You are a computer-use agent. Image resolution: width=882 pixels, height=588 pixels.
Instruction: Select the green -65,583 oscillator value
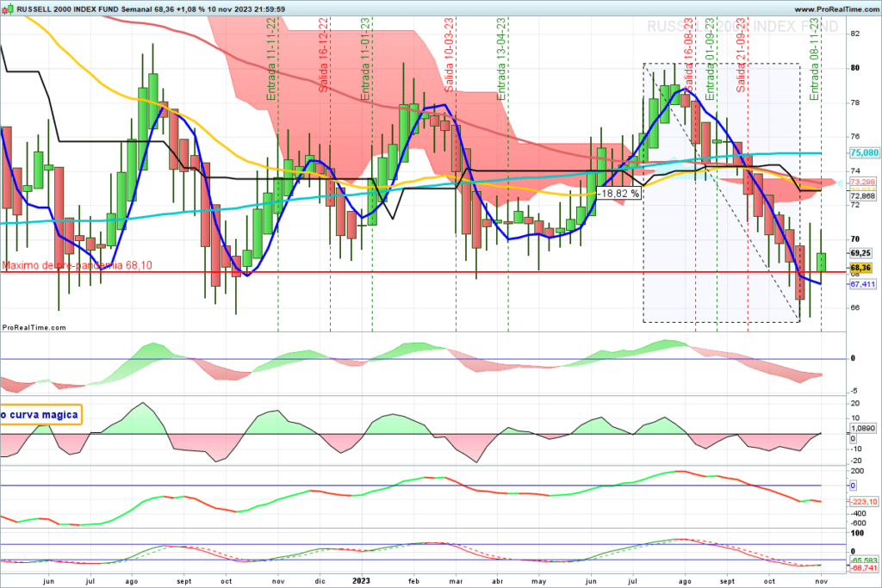864,560
